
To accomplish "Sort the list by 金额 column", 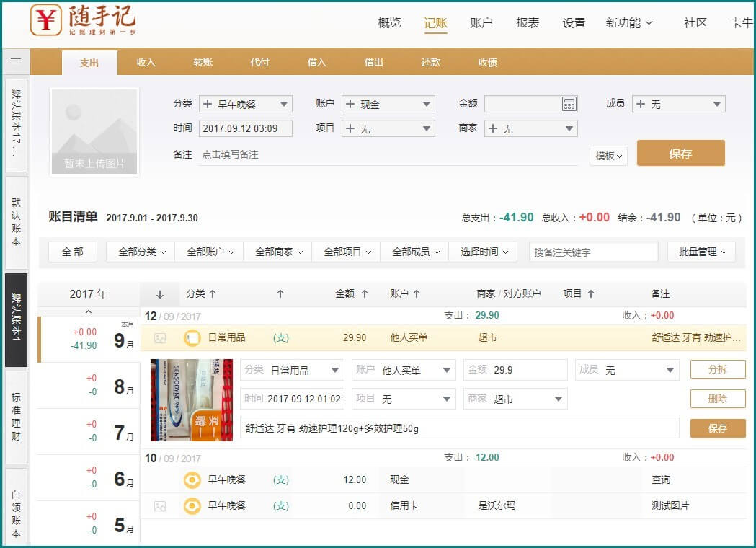I will pyautogui.click(x=352, y=294).
